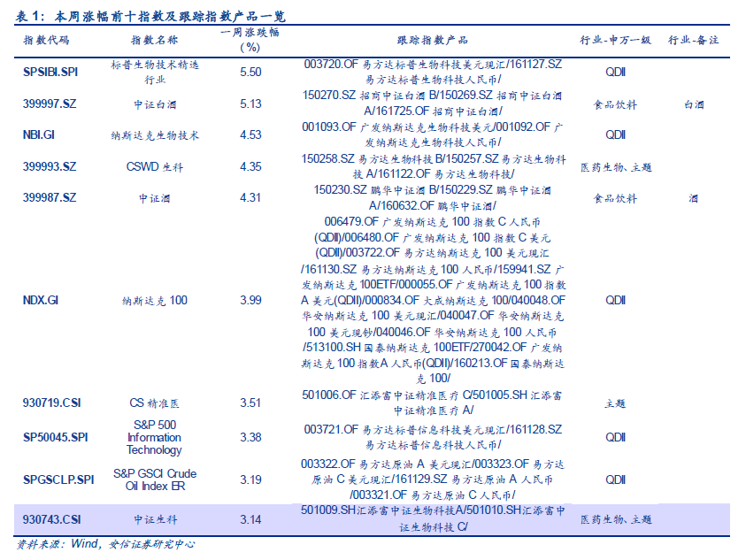Click tracking products cell in NDX.GI row
This screenshot has height=560, width=746.
(434, 300)
